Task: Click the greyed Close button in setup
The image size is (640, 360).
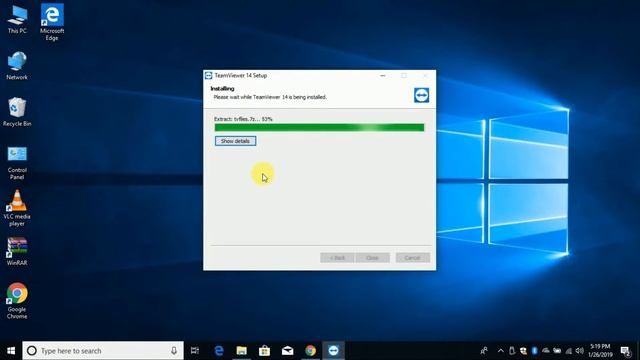Action: (x=372, y=258)
